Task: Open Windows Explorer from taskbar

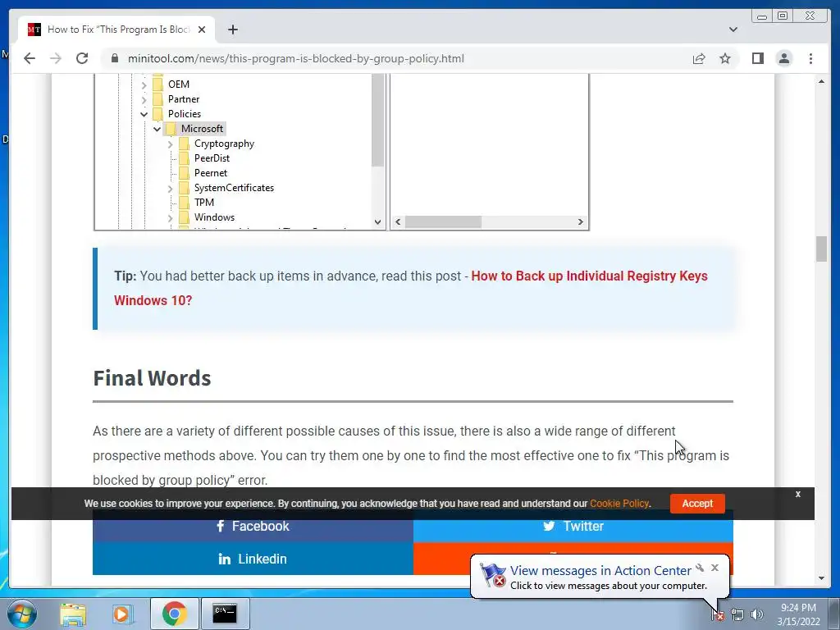Action: pyautogui.click(x=73, y=614)
